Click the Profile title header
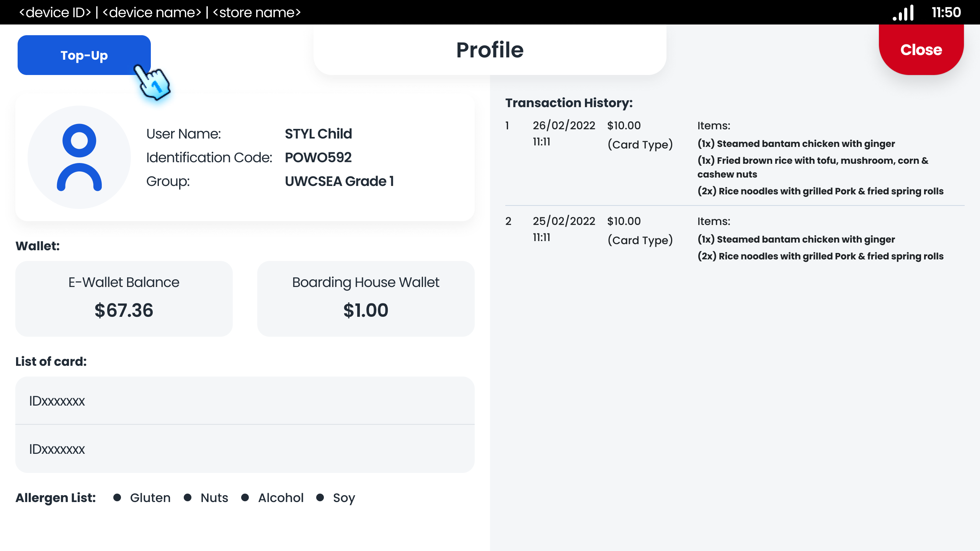Viewport: 980px width, 551px height. click(490, 50)
